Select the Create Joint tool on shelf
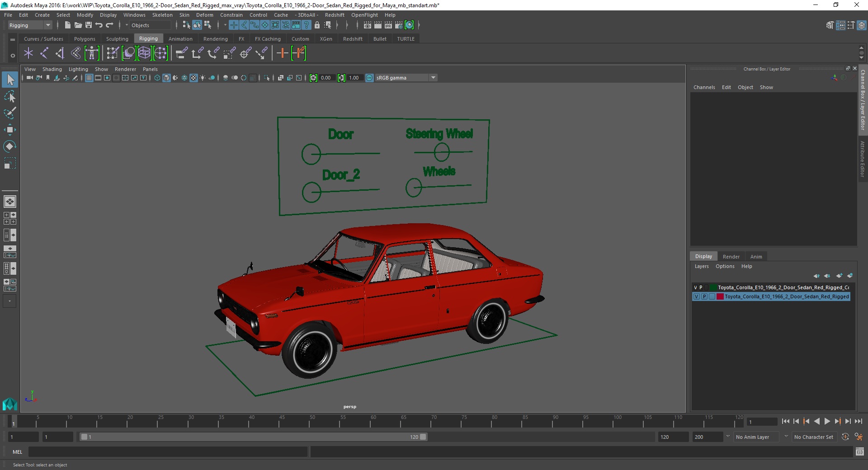This screenshot has height=470, width=868. 44,53
